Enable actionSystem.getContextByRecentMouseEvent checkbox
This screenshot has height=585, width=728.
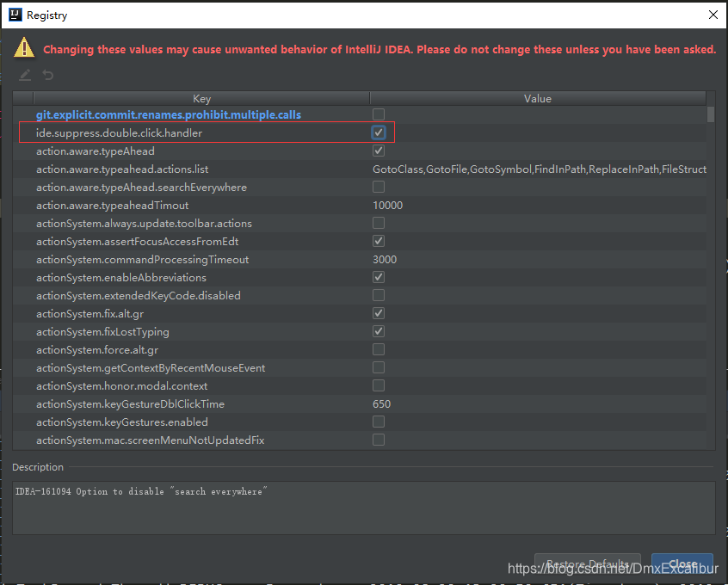tap(379, 367)
